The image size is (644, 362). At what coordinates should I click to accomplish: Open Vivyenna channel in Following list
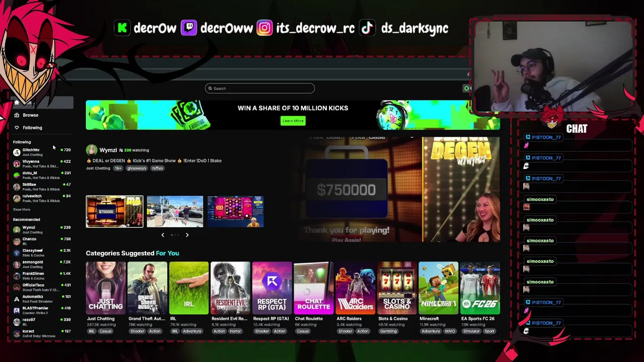coord(42,163)
